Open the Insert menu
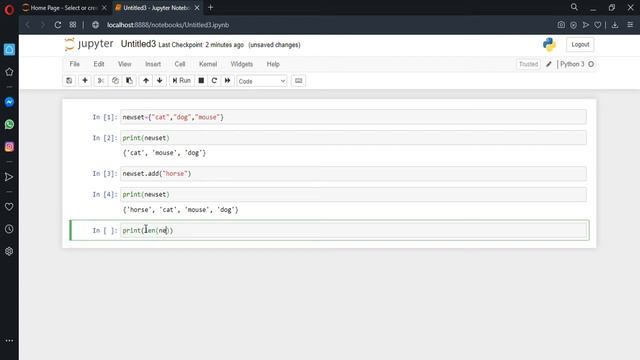The image size is (640, 360). [153, 64]
